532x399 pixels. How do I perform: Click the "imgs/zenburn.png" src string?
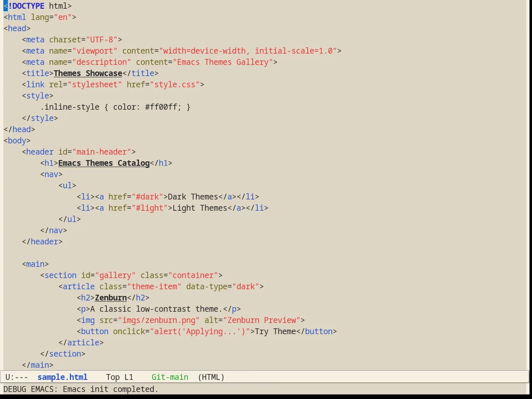[x=159, y=320]
